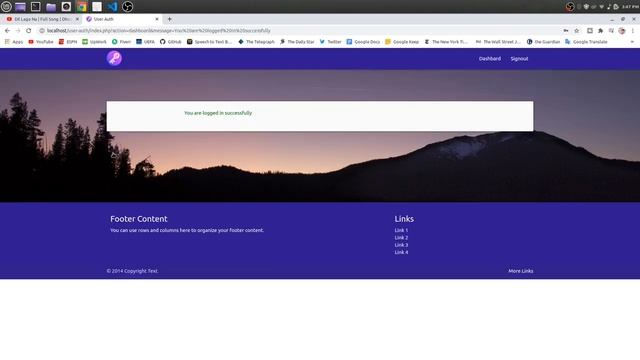Open the YouTube bookmark
Viewport: 640px width, 360px height.
point(41,42)
